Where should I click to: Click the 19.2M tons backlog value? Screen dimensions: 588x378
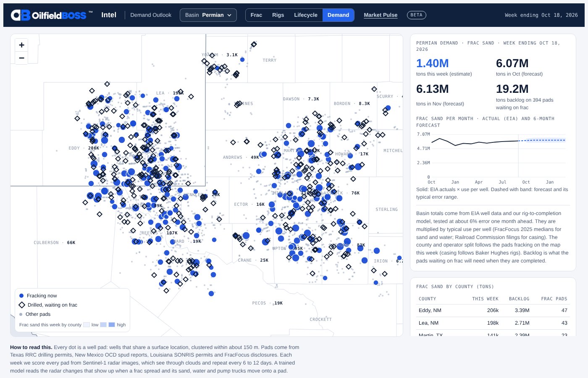[x=512, y=89]
